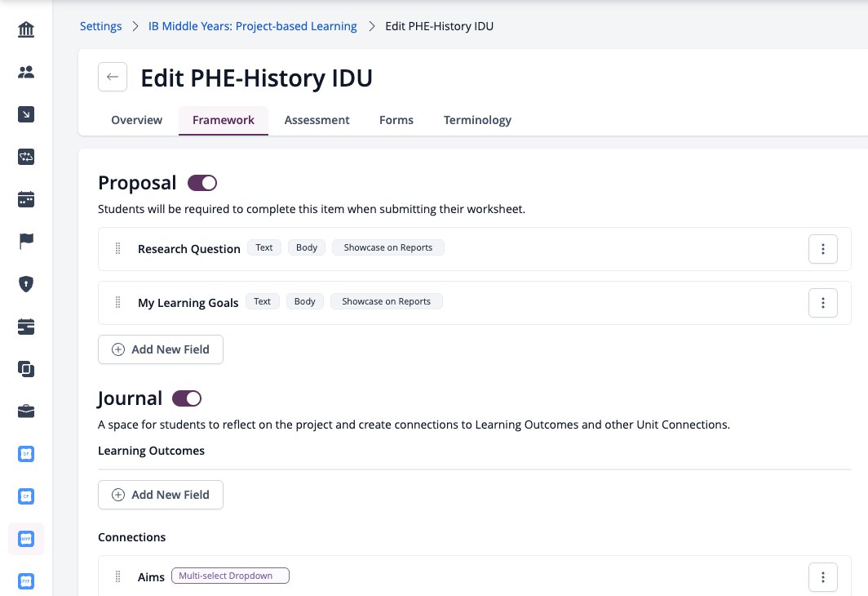Screen dimensions: 868x596
Task: Switch to the Assessment tab
Action: (x=317, y=120)
